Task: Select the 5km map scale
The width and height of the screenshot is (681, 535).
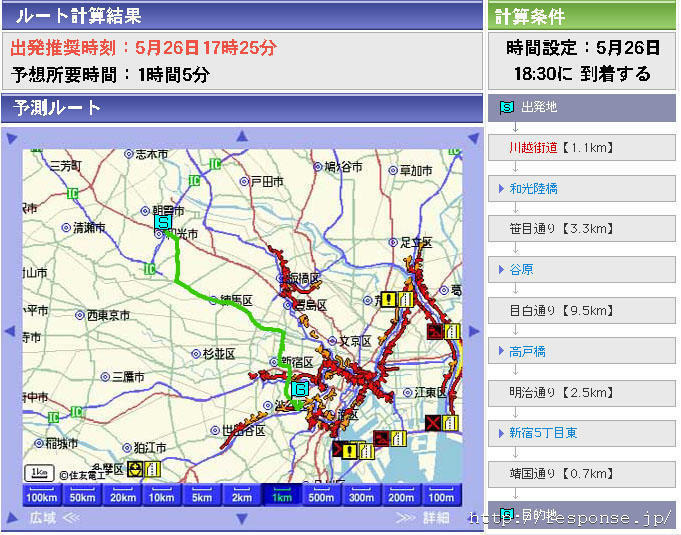Action: tap(202, 495)
